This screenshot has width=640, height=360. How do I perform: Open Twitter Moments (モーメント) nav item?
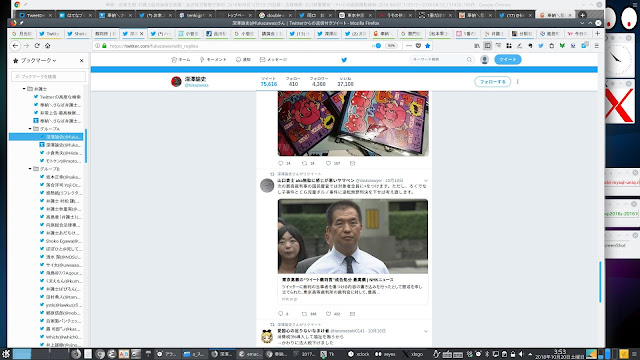pos(213,60)
